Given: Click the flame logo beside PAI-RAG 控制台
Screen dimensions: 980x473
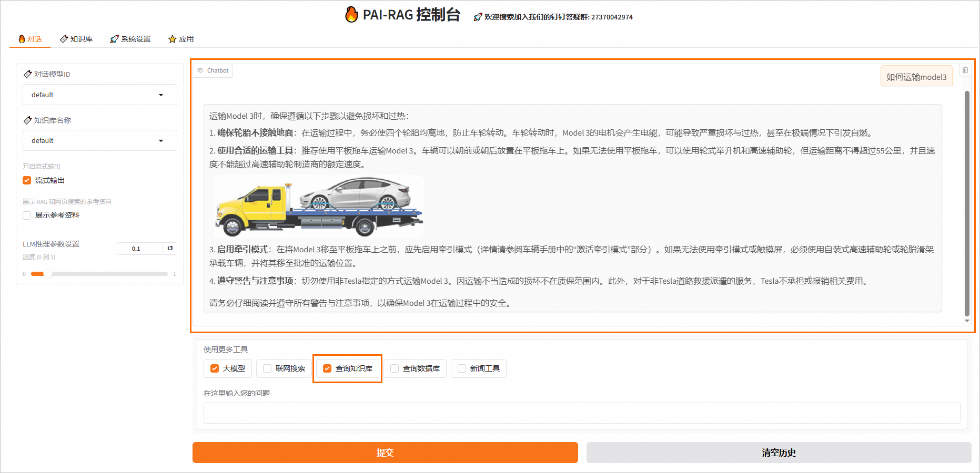Looking at the screenshot, I should pyautogui.click(x=351, y=15).
